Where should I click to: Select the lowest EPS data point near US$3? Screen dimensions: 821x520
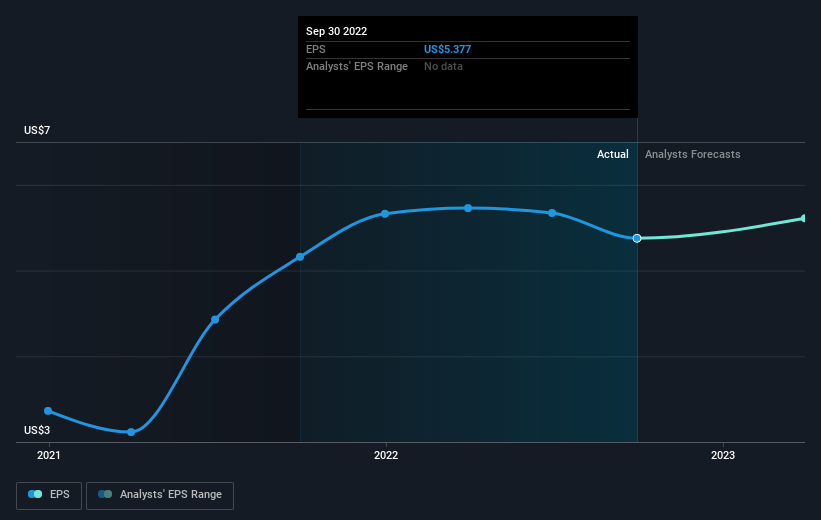click(x=131, y=432)
